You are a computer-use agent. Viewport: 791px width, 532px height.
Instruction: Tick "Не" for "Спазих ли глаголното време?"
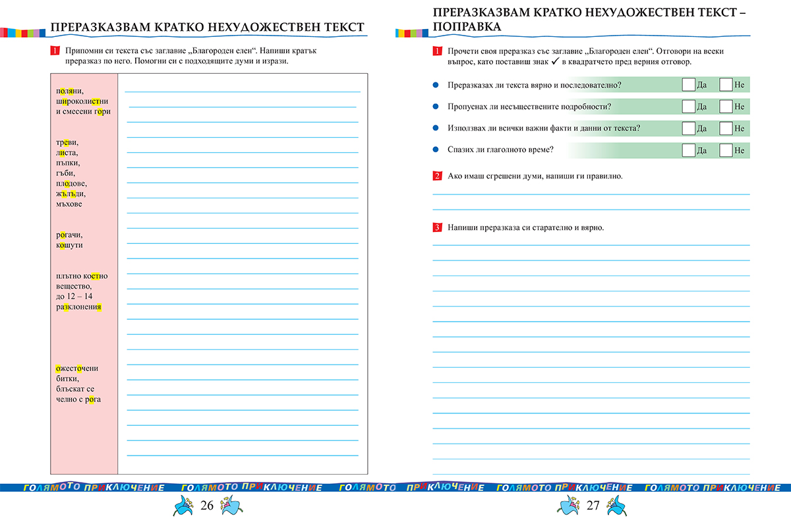point(726,150)
